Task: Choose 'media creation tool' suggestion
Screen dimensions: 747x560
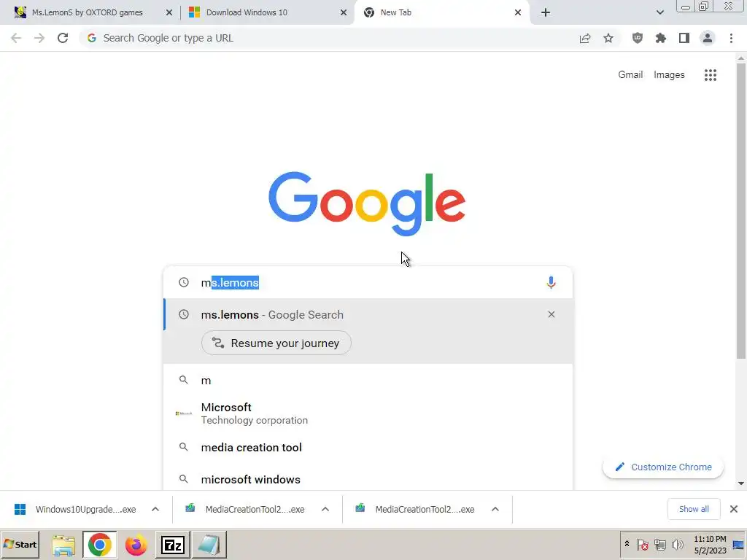Action: tap(368, 447)
